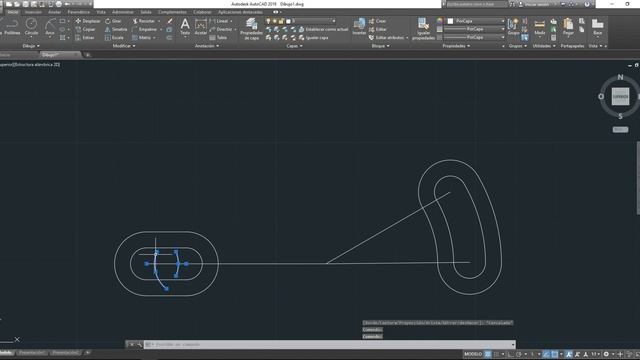Click the Directriz (leader) tool
This screenshot has width=640, height=360.
[x=221, y=29]
